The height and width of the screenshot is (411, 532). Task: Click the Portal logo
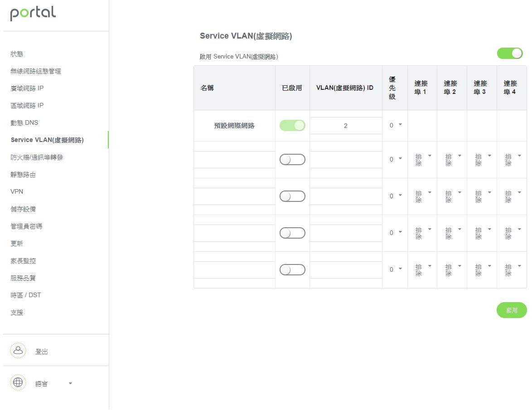coord(33,13)
